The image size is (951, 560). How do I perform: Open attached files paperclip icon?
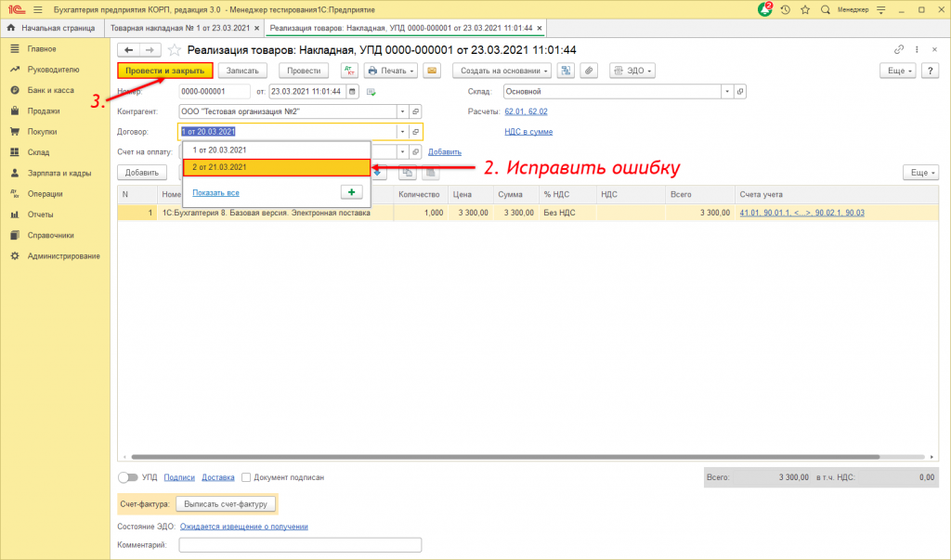589,71
